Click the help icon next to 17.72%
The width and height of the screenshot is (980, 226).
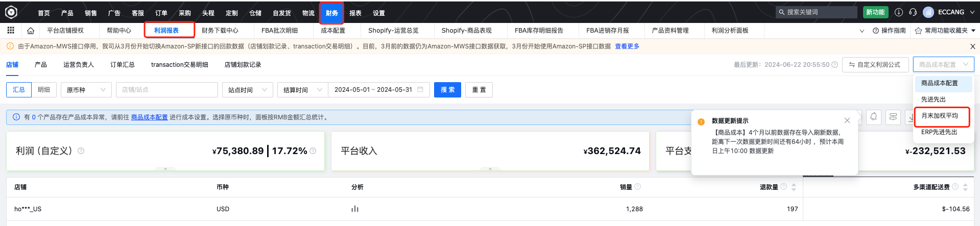pyautogui.click(x=313, y=151)
